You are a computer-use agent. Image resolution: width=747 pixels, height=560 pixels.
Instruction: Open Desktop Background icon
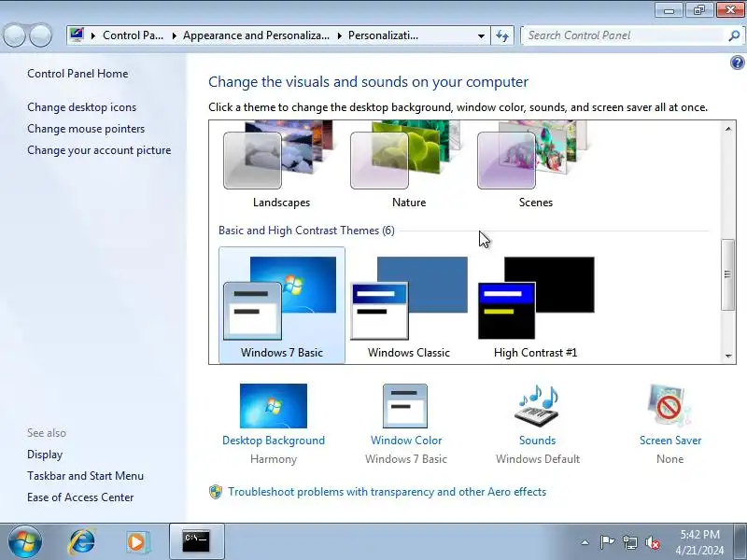point(274,406)
